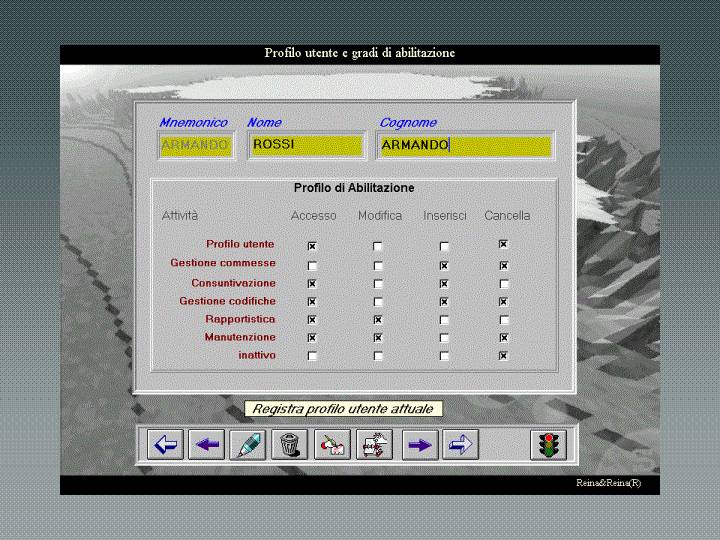720x540 pixels.
Task: Uncheck Accesso for Consuntivazione
Action: tap(312, 284)
